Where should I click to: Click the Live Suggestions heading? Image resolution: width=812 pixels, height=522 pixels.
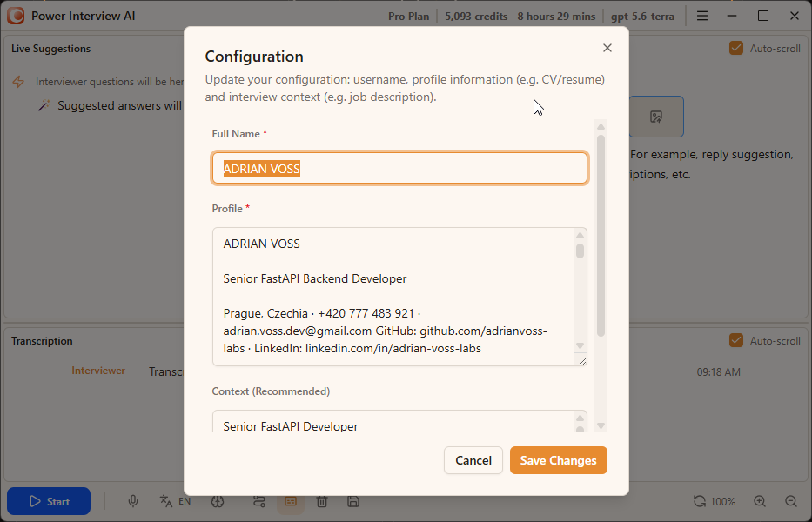[50, 49]
